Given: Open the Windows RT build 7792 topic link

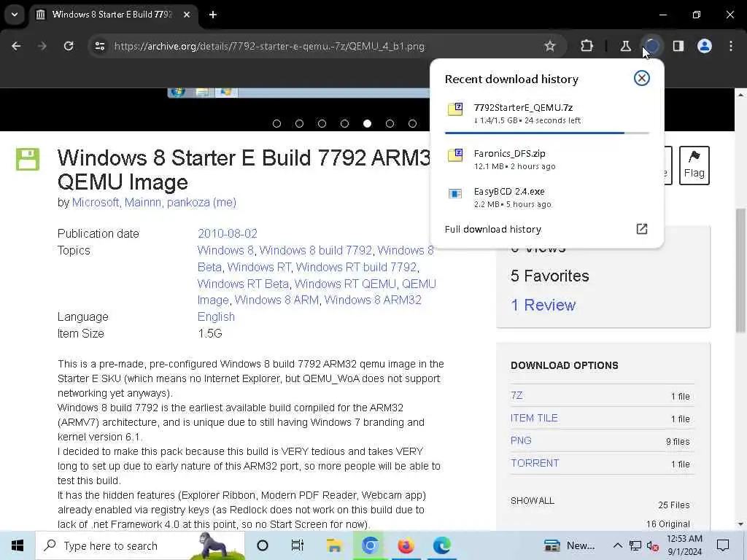Looking at the screenshot, I should (x=356, y=267).
